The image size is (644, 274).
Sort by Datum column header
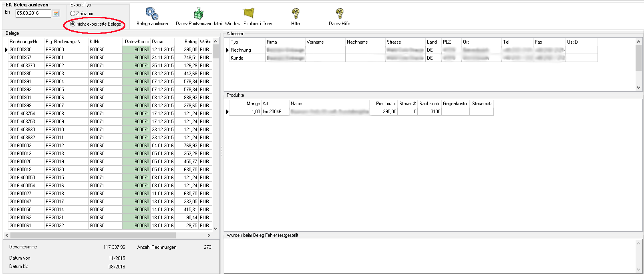(158, 42)
